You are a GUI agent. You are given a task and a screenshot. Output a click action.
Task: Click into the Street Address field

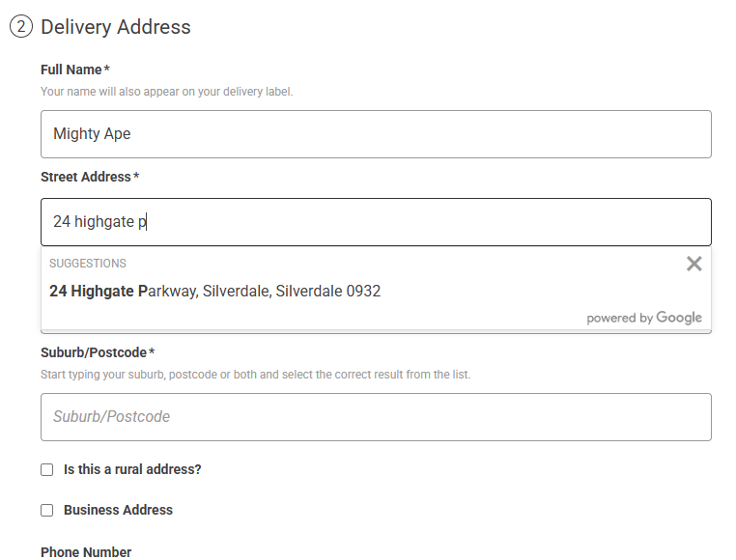tap(376, 222)
